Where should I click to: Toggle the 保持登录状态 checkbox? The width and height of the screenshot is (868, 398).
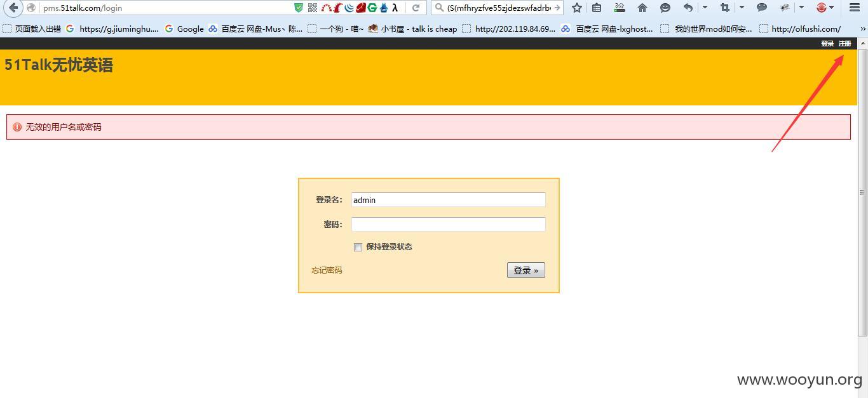[358, 247]
